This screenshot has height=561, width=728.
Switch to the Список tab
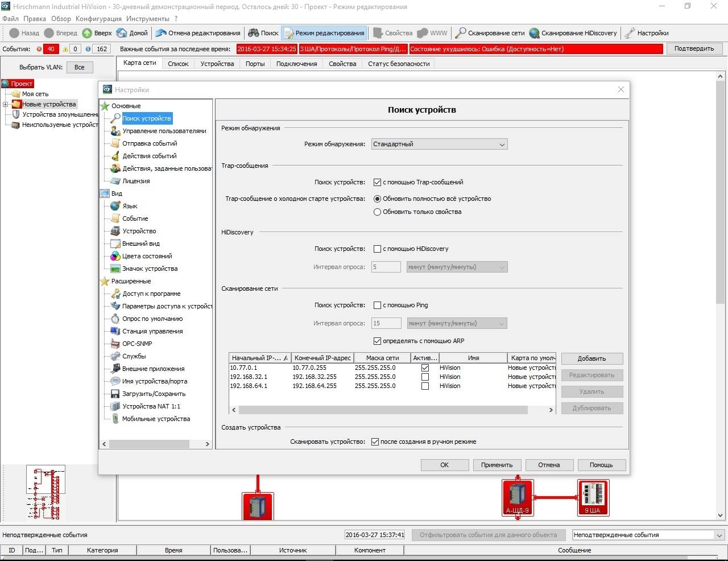coord(178,64)
